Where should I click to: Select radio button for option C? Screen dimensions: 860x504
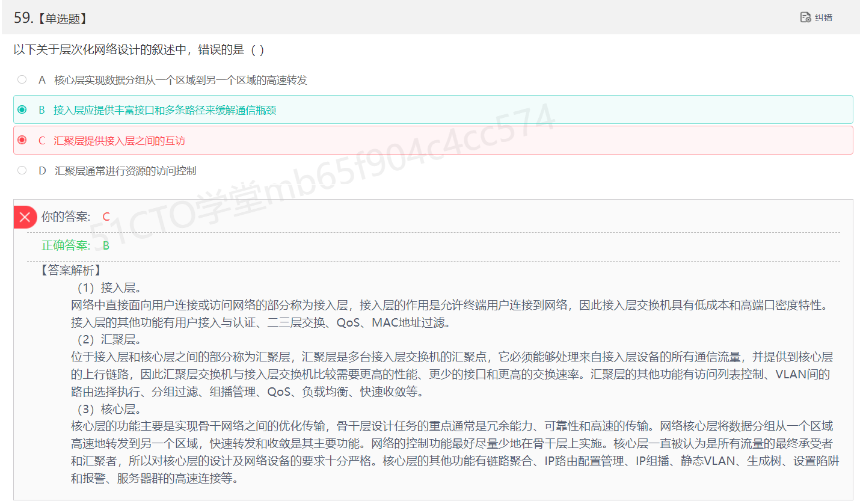[22, 140]
